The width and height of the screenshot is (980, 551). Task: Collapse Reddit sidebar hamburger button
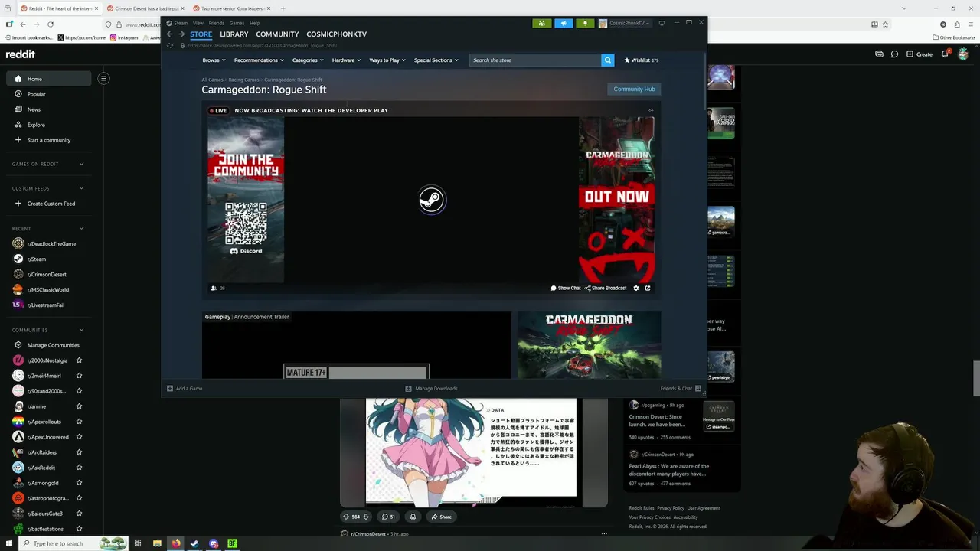(103, 78)
